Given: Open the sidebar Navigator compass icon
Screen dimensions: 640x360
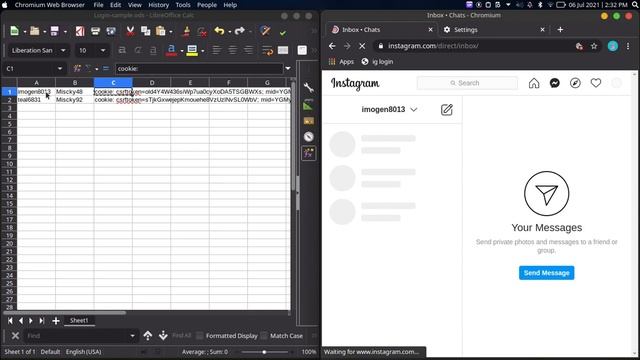Looking at the screenshot, I should pyautogui.click(x=309, y=137).
